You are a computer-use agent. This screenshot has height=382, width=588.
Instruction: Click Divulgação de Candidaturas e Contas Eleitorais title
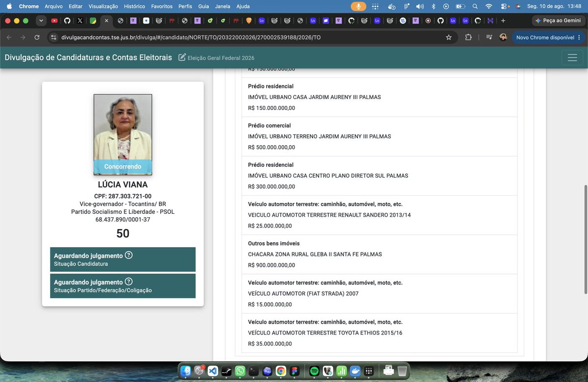click(88, 57)
